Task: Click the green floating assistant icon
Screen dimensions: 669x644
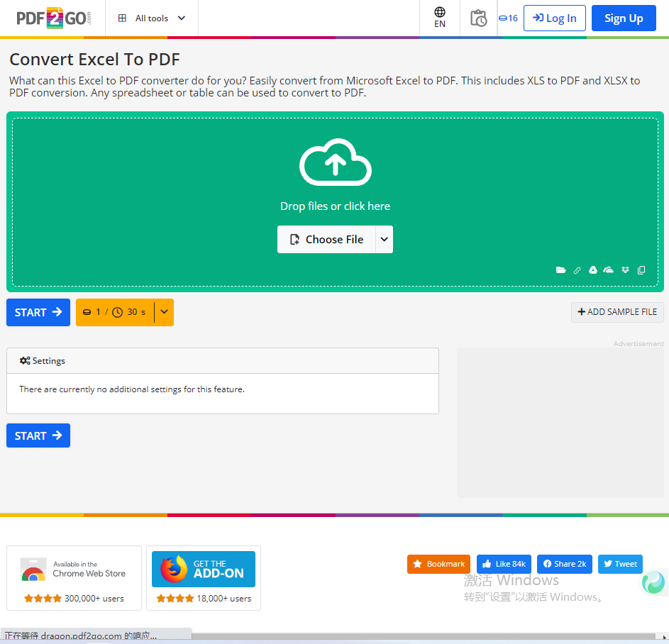Action: [654, 582]
